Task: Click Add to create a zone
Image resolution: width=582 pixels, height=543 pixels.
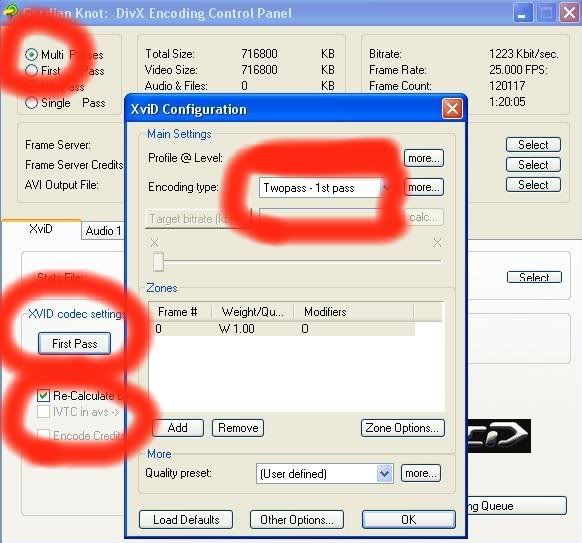Action: pos(178,428)
